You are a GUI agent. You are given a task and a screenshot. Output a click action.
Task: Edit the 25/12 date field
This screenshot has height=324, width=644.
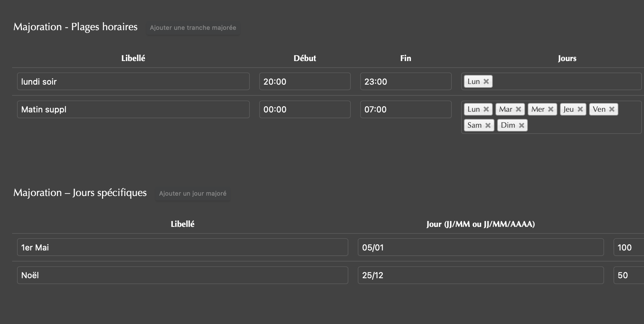coord(481,275)
